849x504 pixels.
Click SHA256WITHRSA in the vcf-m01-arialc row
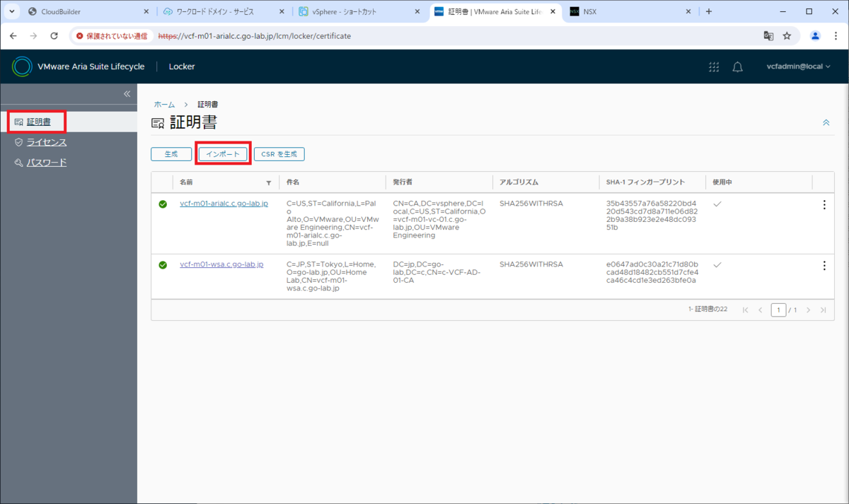531,204
